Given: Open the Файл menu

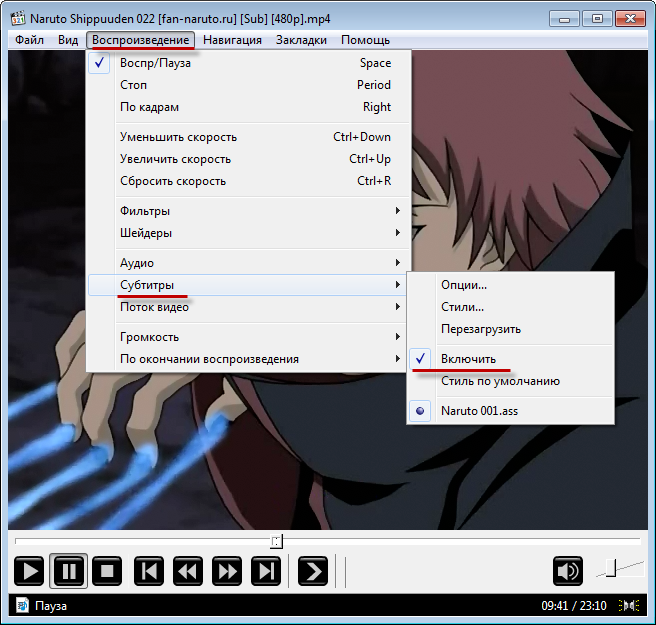Looking at the screenshot, I should pos(29,40).
